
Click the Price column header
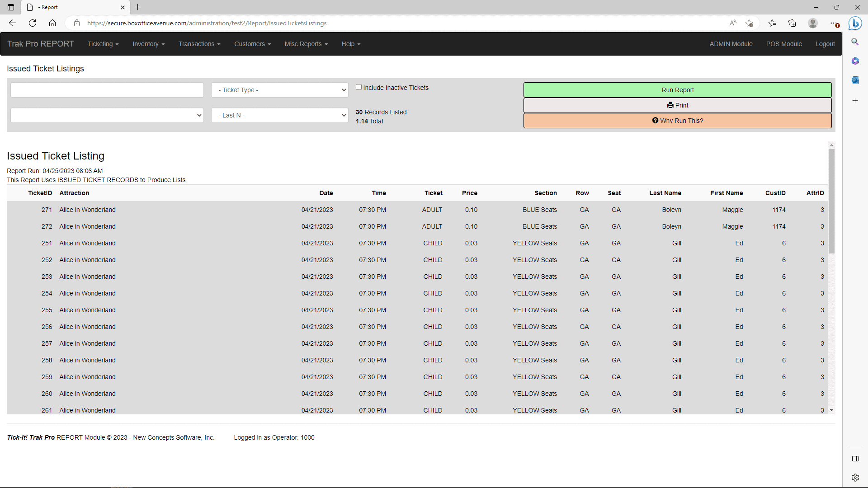point(469,193)
